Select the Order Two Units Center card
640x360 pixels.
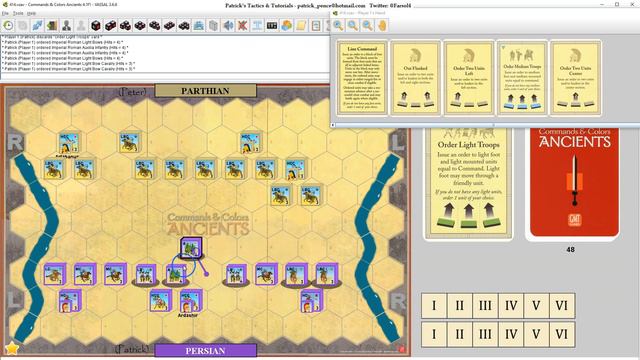point(576,78)
